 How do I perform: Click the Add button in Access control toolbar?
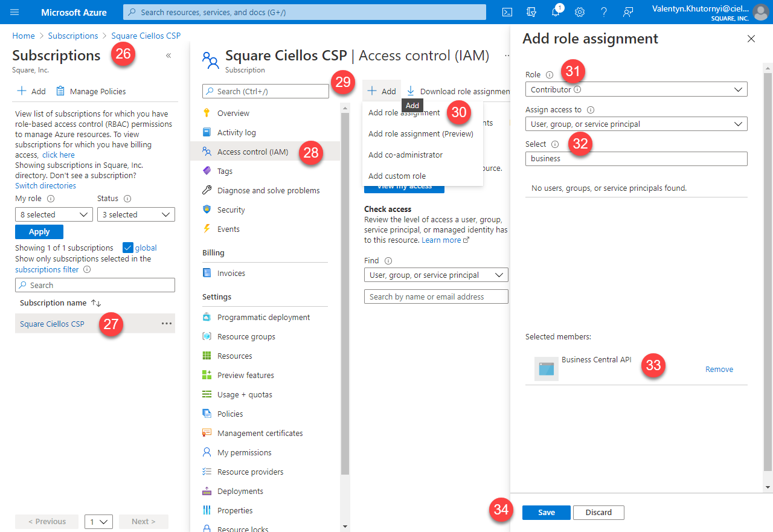382,91
